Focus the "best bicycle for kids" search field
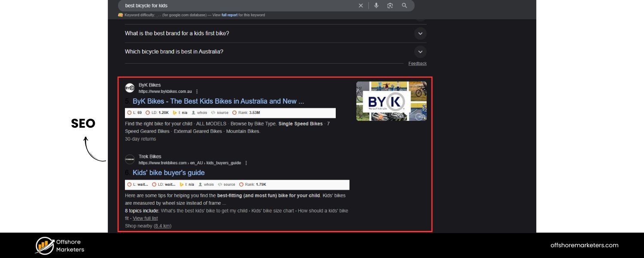The width and height of the screenshot is (644, 258). point(236,6)
